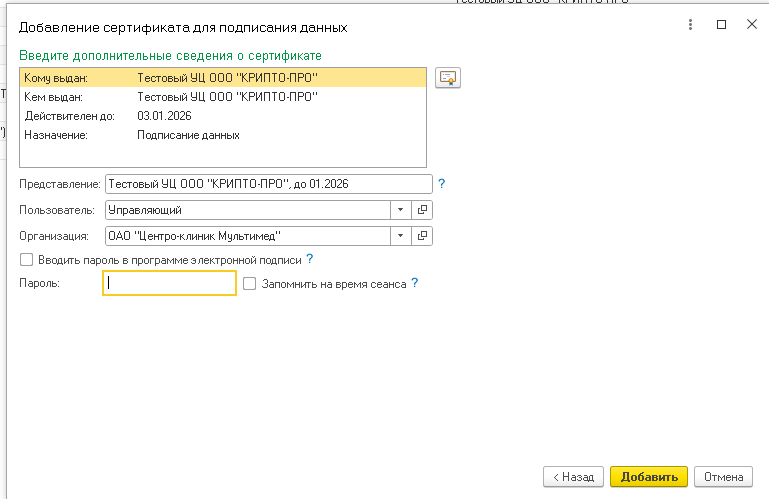This screenshot has height=499, width=769.
Task: Maximize the certificate dialog window
Action: (x=721, y=24)
